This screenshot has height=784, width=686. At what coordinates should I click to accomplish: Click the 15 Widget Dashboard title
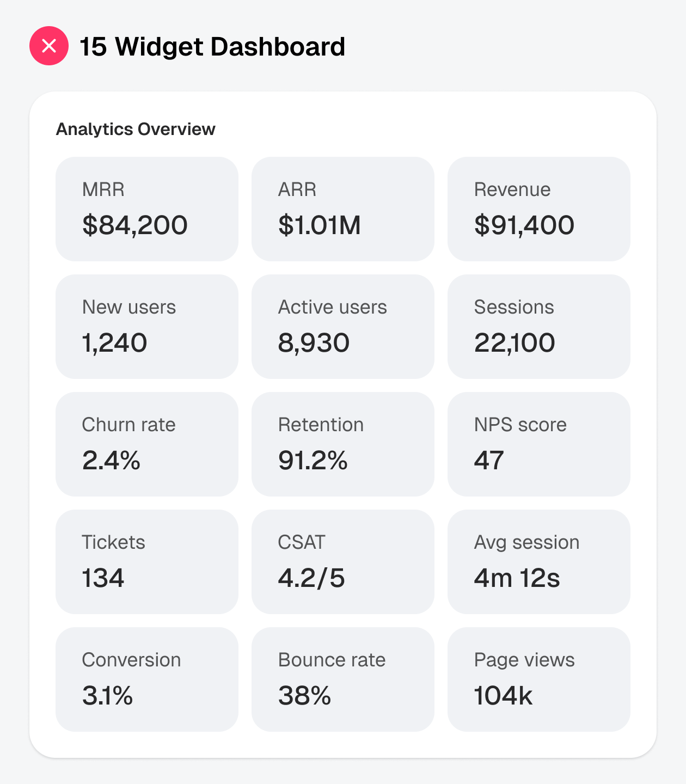pos(212,47)
